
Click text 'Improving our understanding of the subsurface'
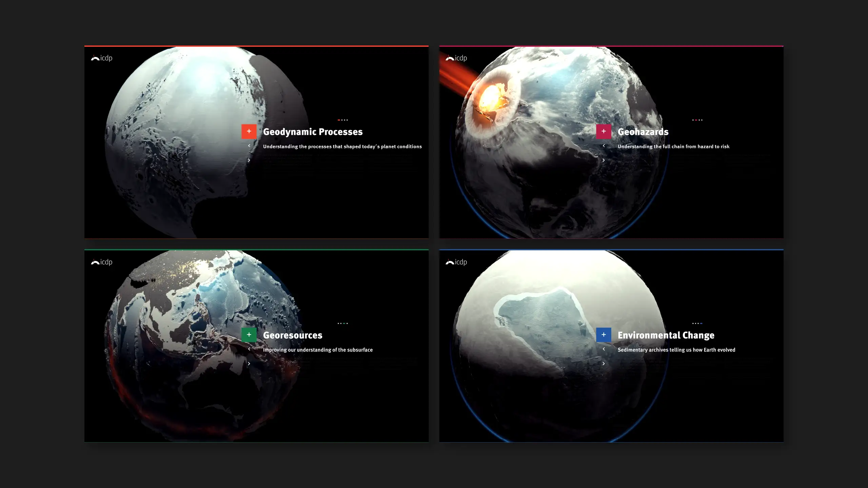(318, 350)
